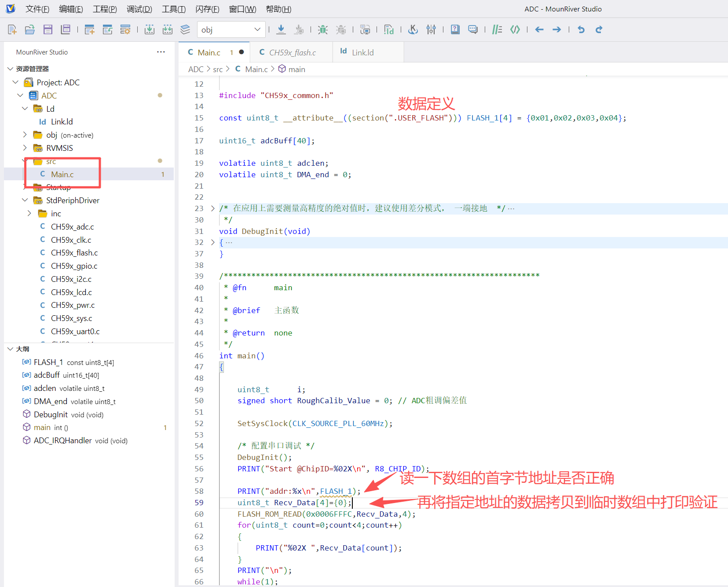This screenshot has width=728, height=587.
Task: Click the green code brackets toolbar icon
Action: tap(515, 29)
